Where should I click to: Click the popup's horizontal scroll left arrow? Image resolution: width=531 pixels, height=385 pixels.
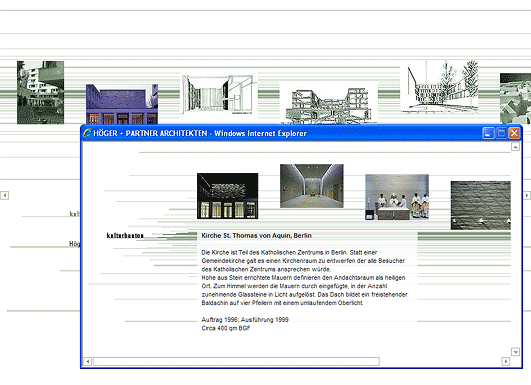88,361
